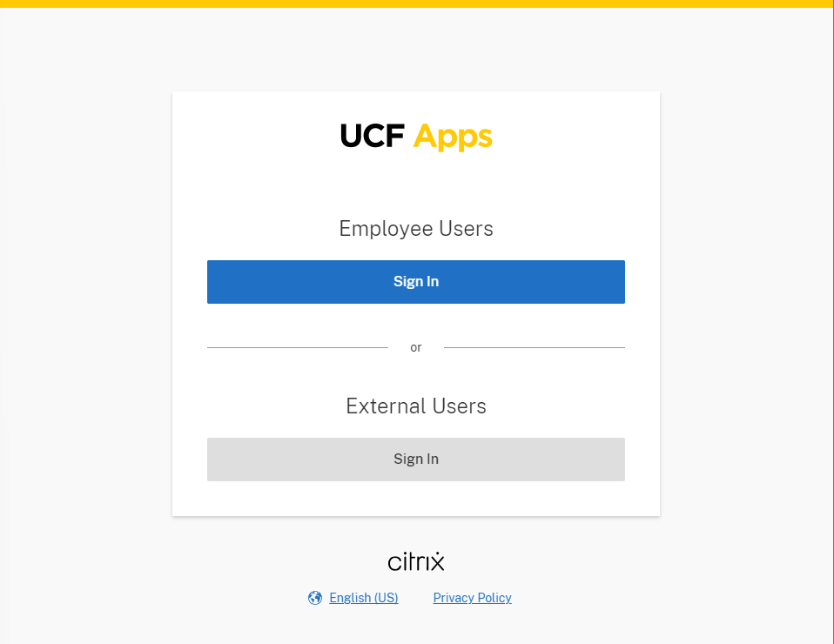
Task: Sign in as an Employee user
Action: coord(416,282)
